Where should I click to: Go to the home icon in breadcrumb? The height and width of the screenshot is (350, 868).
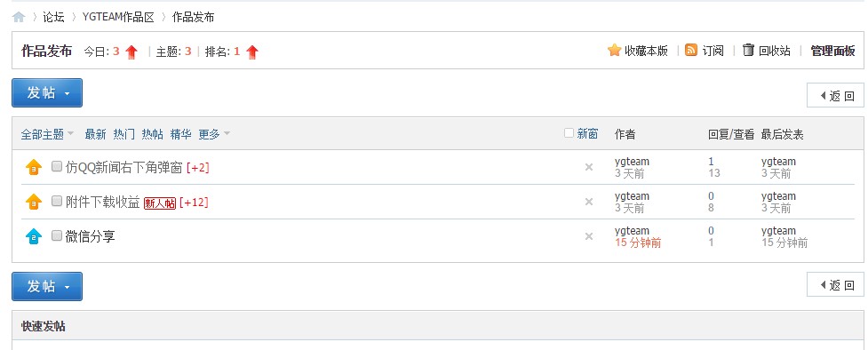tap(19, 17)
